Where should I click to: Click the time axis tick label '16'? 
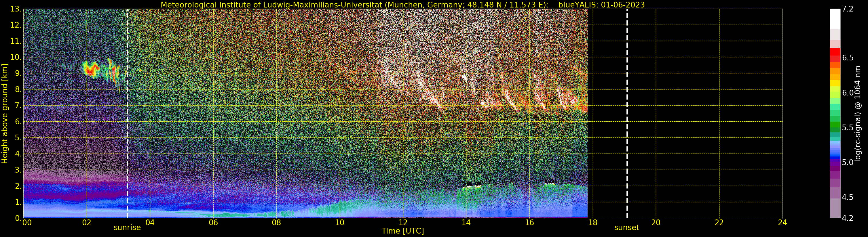coord(529,223)
